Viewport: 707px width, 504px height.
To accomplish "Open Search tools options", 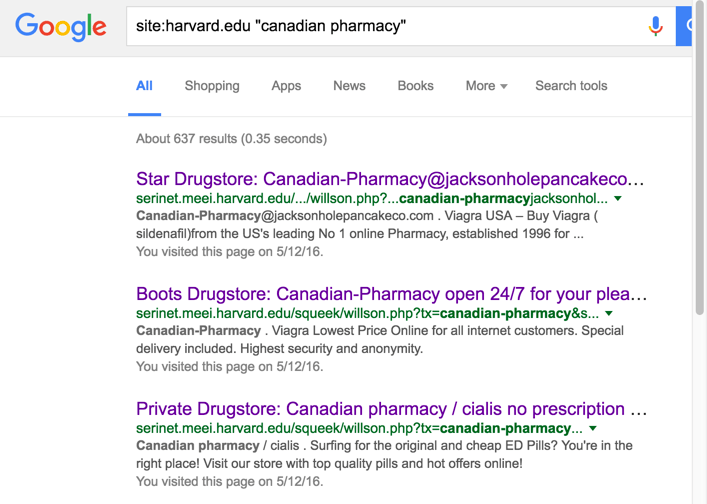I will click(571, 86).
